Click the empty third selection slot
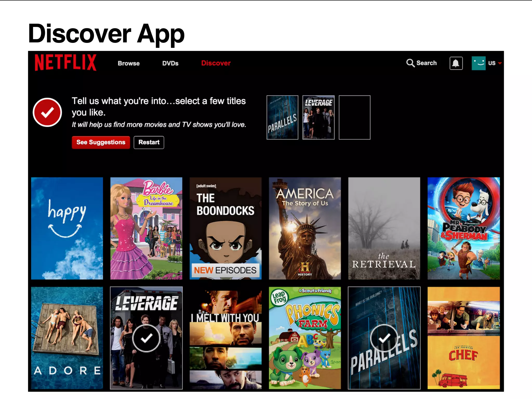Screen dimensions: 532x399 [355, 117]
